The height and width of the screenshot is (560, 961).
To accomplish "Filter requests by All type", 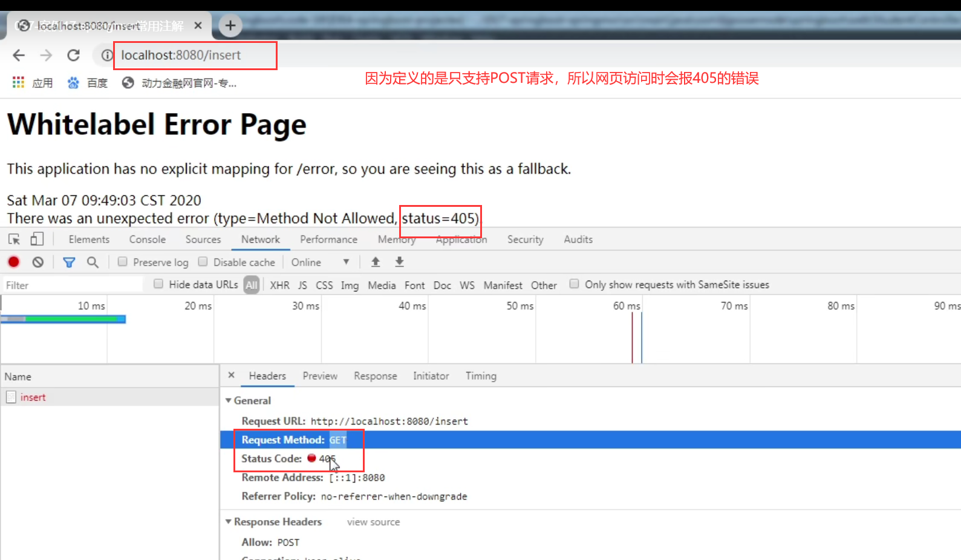I will (x=252, y=285).
